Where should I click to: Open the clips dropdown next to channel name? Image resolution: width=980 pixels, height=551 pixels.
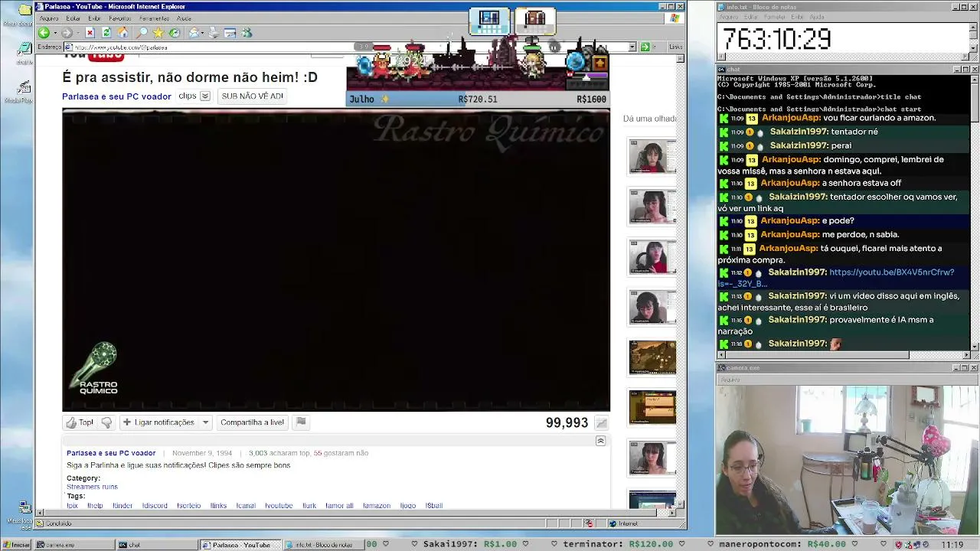pos(205,96)
